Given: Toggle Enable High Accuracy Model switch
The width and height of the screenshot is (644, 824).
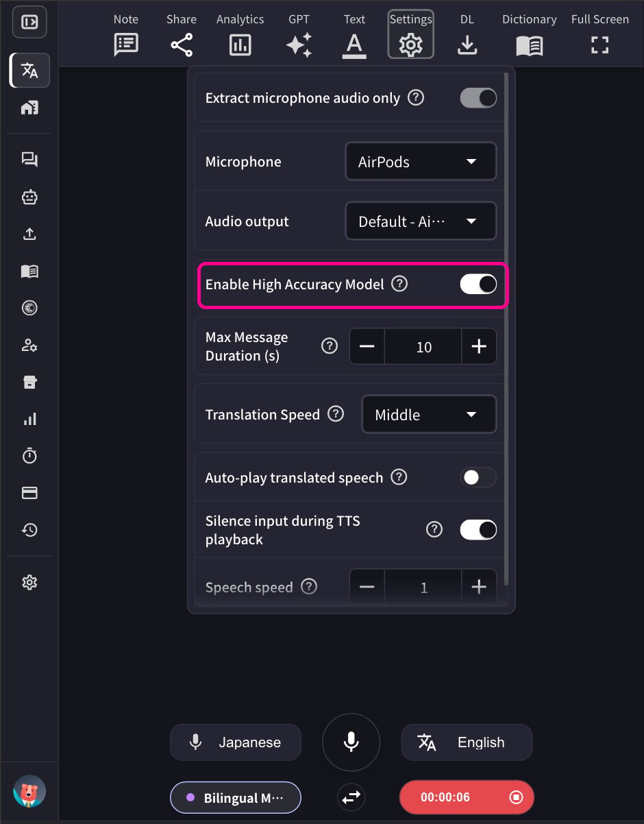Looking at the screenshot, I should tap(478, 284).
